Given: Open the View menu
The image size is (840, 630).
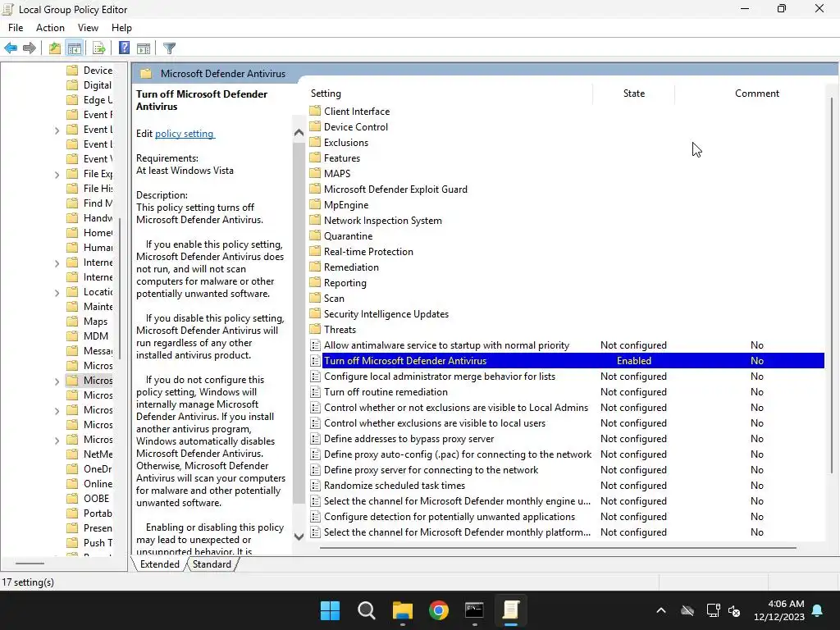Looking at the screenshot, I should pos(88,28).
